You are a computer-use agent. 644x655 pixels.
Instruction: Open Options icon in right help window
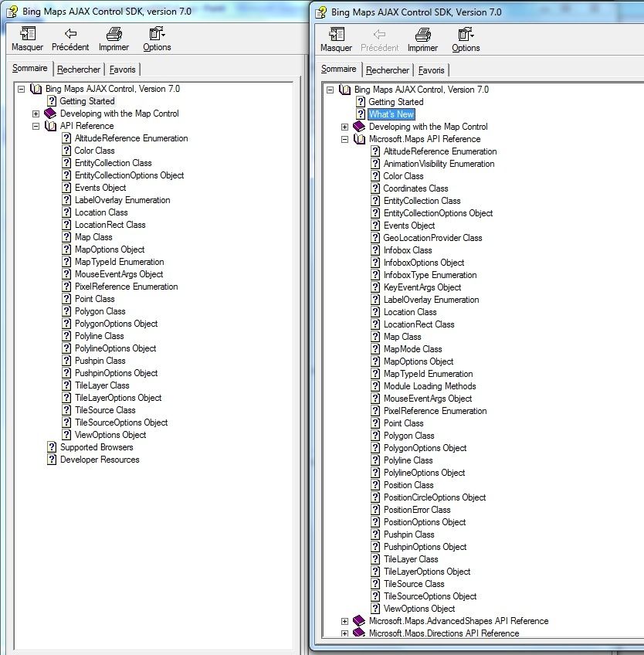tap(466, 34)
